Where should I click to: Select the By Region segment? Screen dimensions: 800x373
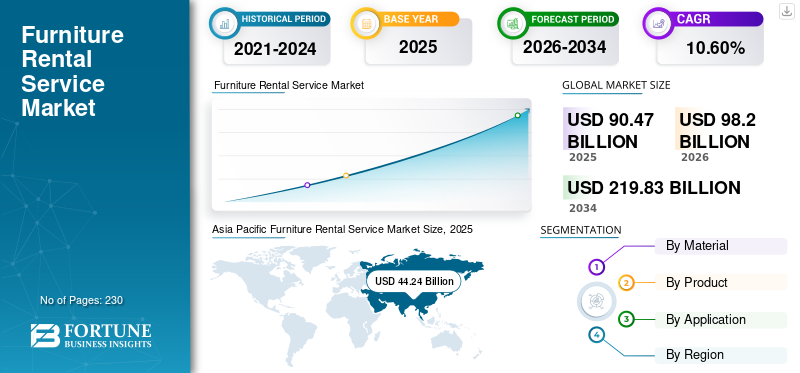point(721,355)
